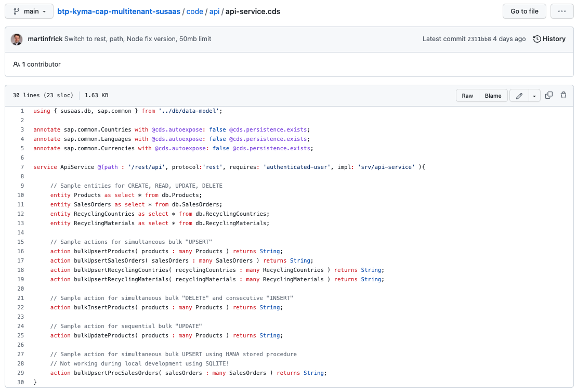Expand the edit options dropdown arrow
This screenshot has height=392, width=577.
[534, 96]
